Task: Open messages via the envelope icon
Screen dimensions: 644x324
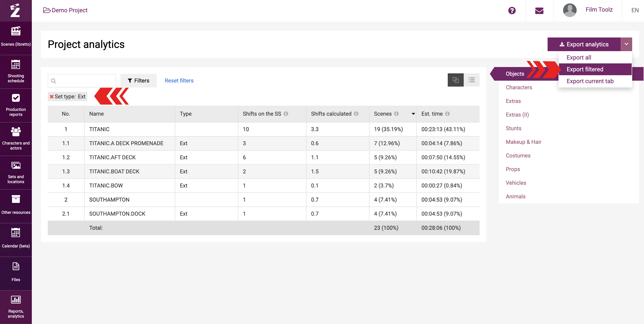Action: 539,10
